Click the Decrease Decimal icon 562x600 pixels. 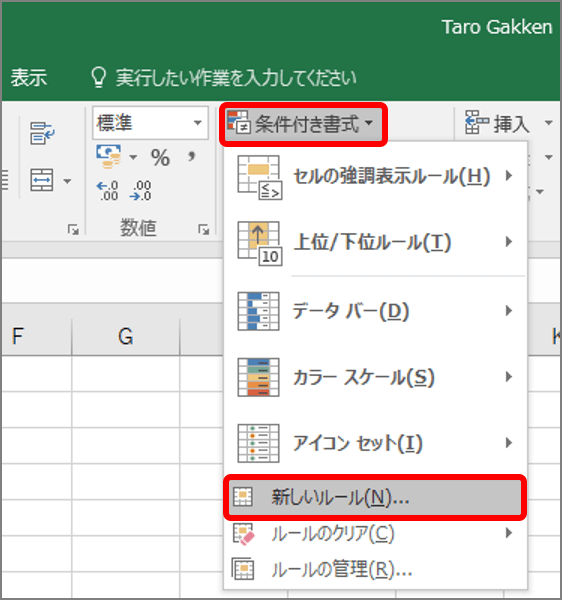(140, 191)
